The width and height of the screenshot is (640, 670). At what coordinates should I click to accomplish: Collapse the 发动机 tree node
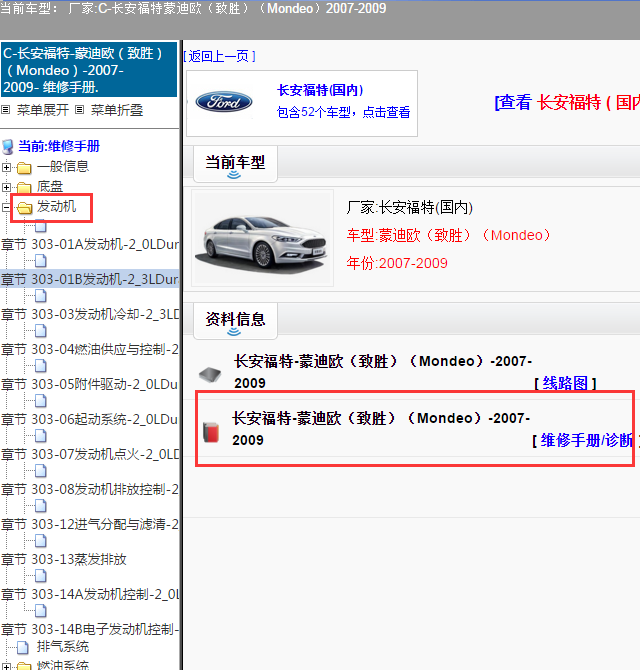[6, 207]
